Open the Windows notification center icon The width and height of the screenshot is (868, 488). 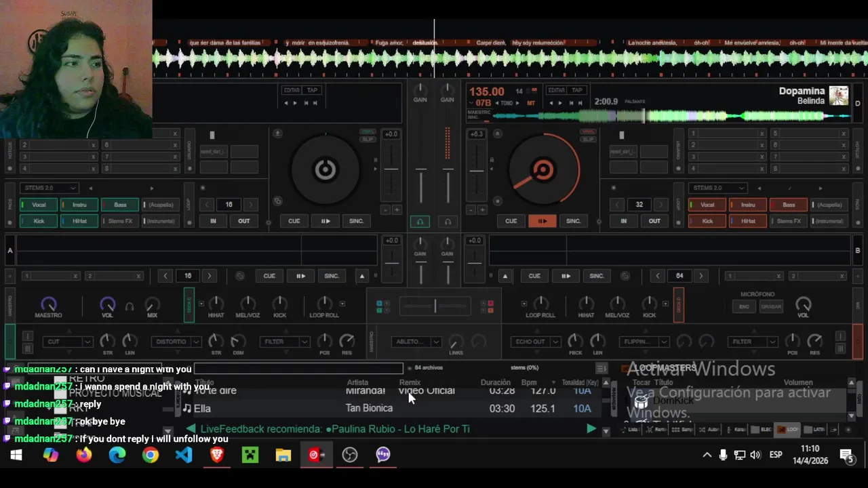coord(847,455)
